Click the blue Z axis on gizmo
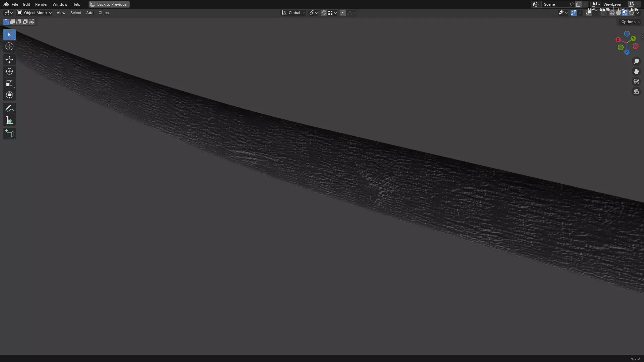Image resolution: width=644 pixels, height=362 pixels. tap(627, 52)
